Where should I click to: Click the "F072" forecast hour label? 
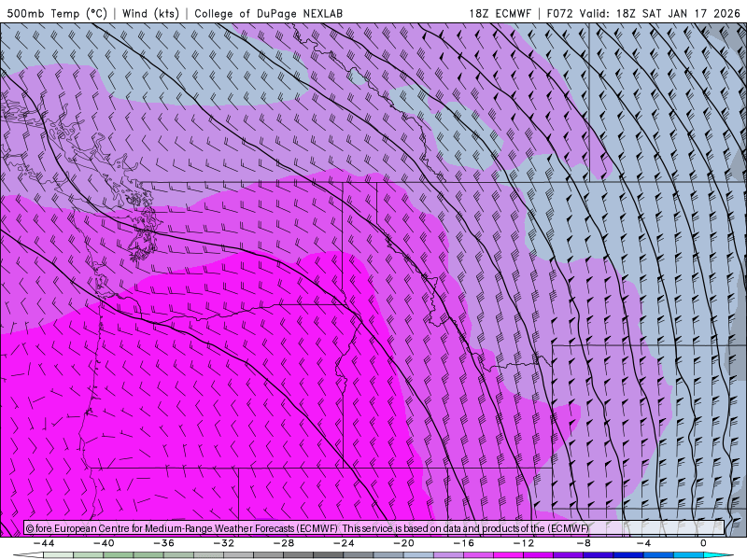[559, 13]
